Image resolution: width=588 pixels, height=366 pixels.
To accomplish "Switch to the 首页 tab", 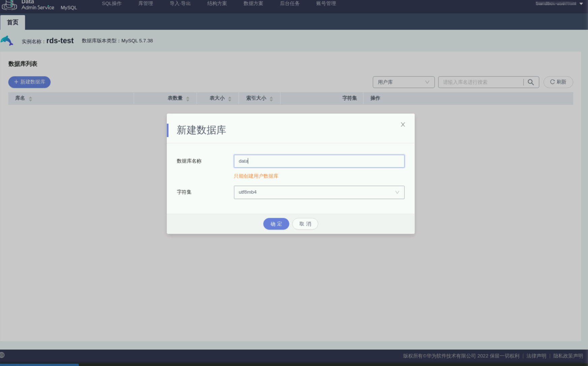I will 12,23.
